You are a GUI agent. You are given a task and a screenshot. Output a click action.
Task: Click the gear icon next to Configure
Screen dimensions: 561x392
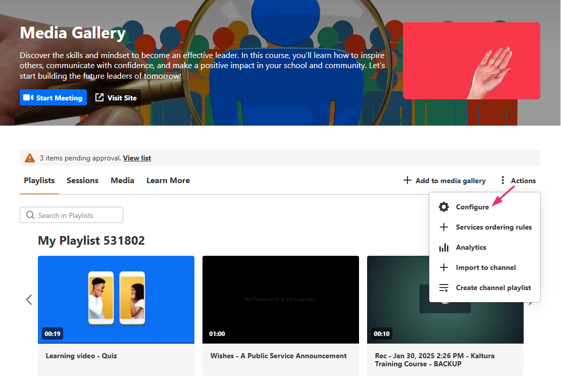point(444,207)
